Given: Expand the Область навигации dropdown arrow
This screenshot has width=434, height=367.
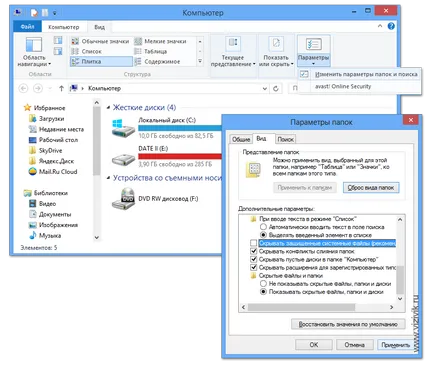Looking at the screenshot, I should pos(50,64).
